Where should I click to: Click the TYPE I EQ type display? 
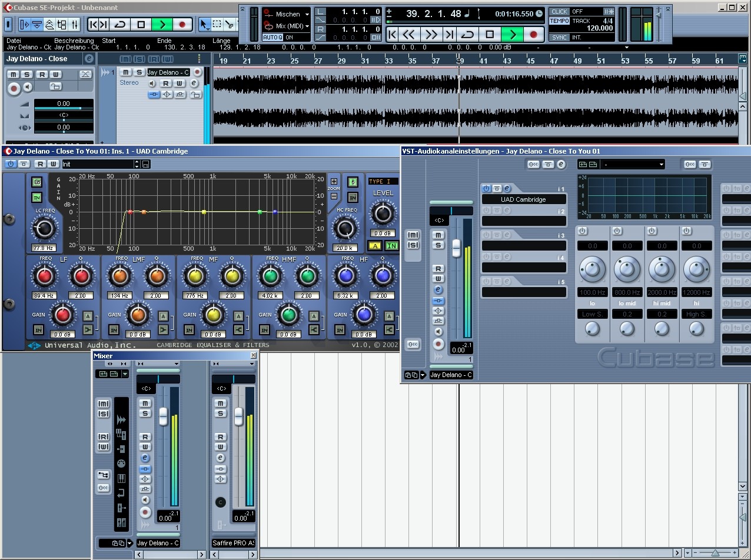pos(383,181)
